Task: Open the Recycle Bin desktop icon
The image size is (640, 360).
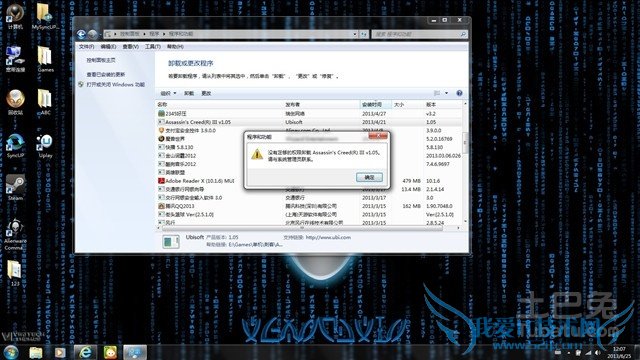Action: point(16,102)
